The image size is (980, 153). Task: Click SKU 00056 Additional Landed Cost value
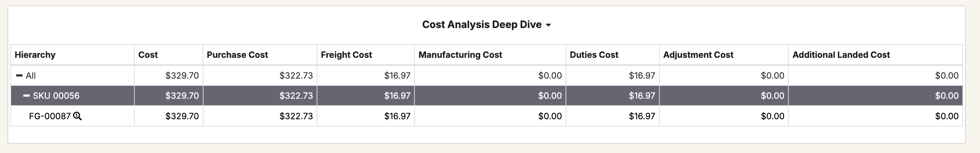(947, 96)
